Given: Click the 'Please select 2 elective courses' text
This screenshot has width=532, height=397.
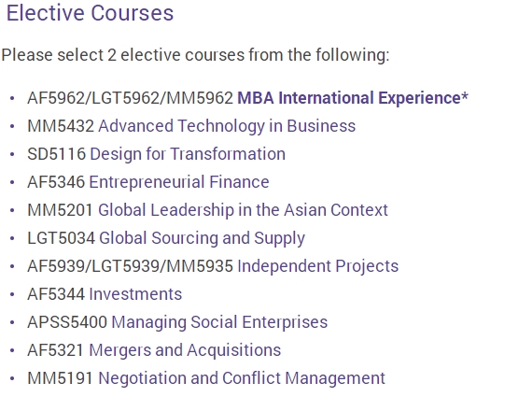Looking at the screenshot, I should click(x=195, y=55).
